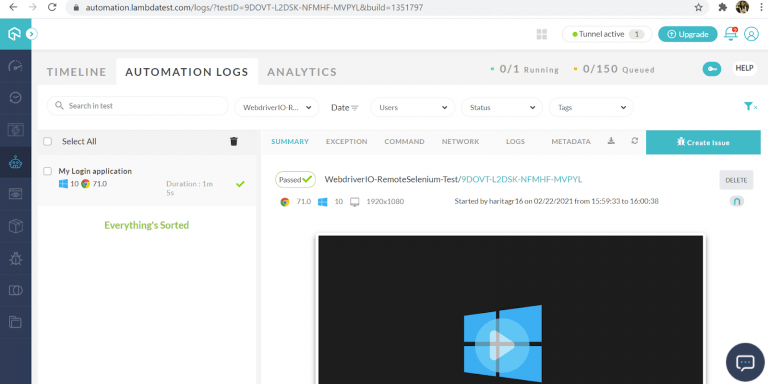Screen dimensions: 768x384
Task: Click the trash delete icon beside Select All
Action: pos(234,142)
